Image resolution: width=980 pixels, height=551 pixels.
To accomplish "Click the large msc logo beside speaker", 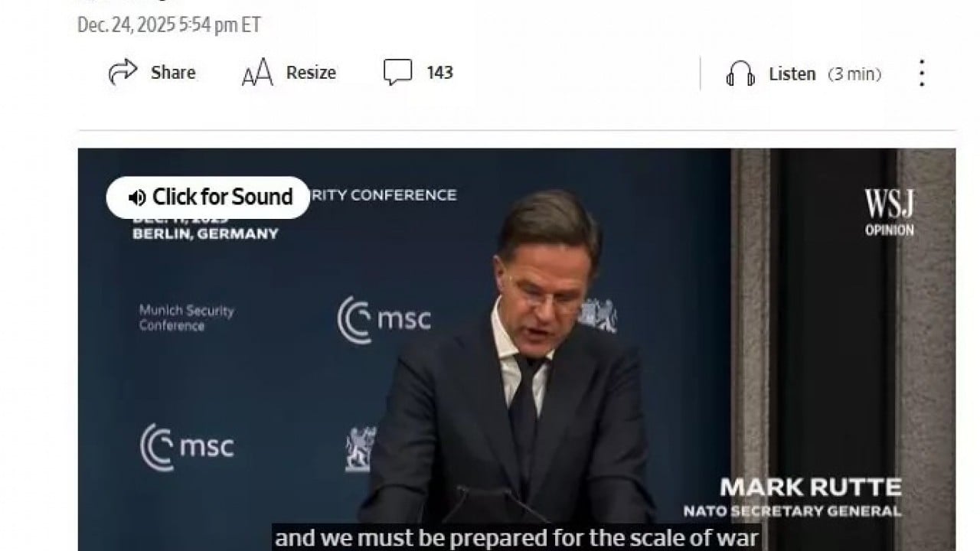I will point(384,319).
